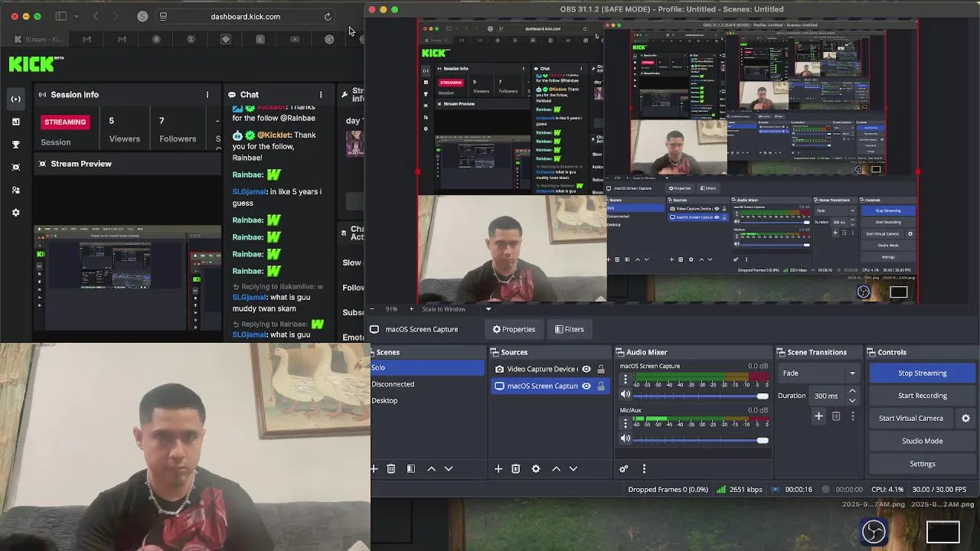Open macOS Screen Capture audio options dots
Screen dimensions: 980x551
tap(625, 379)
